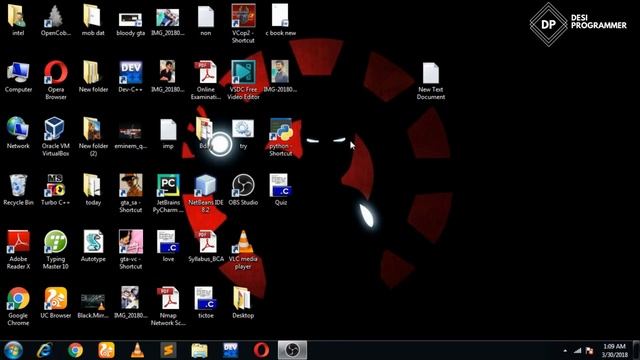Screen dimensions: 640x360
Task: Select the tictoe C source file
Action: (206, 299)
